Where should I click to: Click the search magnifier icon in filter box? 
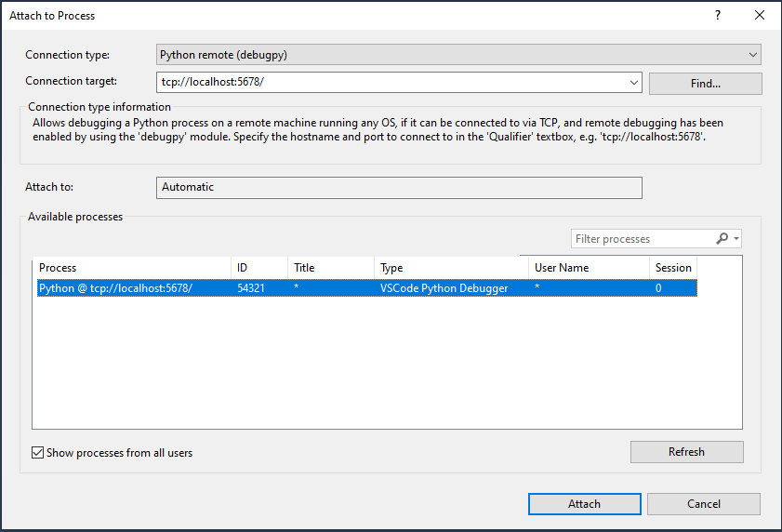722,238
